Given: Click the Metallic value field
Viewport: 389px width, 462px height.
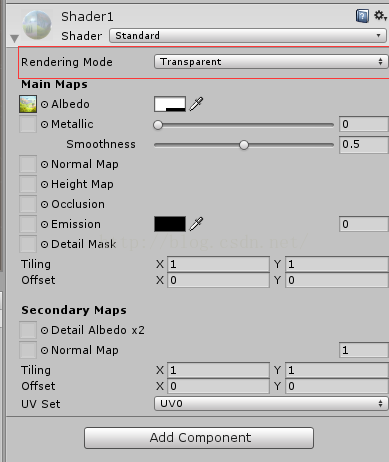Looking at the screenshot, I should tap(364, 124).
